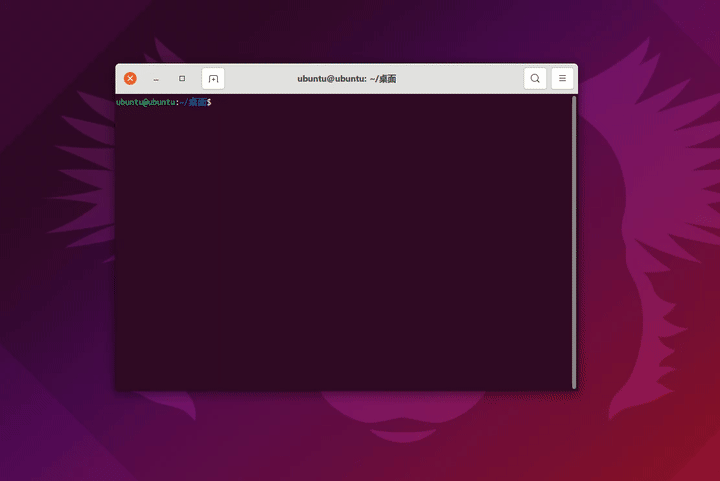Open a new terminal tab
Viewport: 720px width, 481px height.
point(213,79)
